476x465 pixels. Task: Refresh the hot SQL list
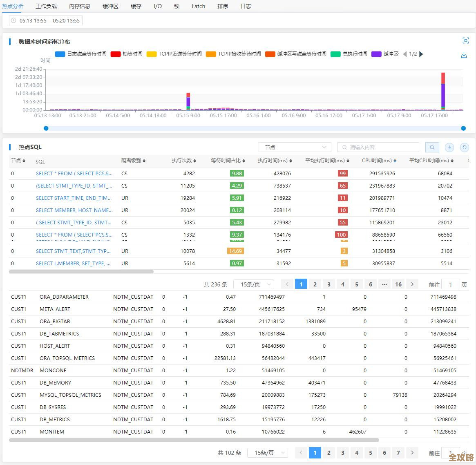464,148
